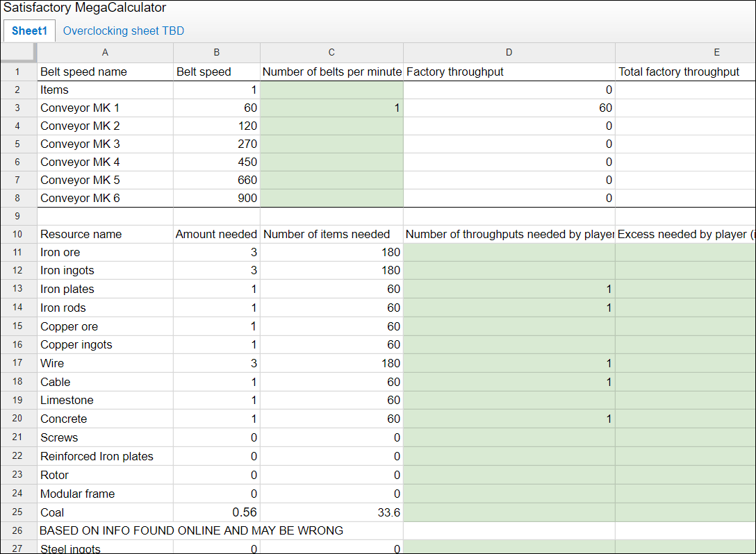756x554 pixels.
Task: Open the Overclocking sheet TBD tab
Action: tap(124, 31)
